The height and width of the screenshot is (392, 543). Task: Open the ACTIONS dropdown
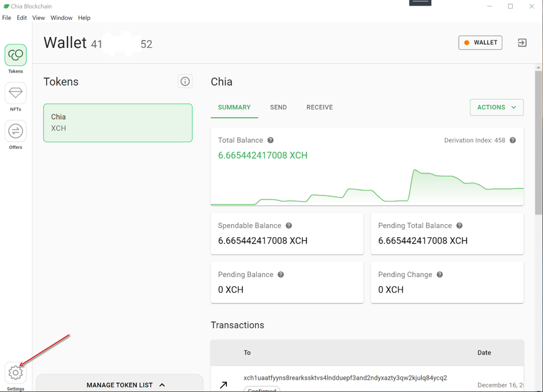coord(497,108)
